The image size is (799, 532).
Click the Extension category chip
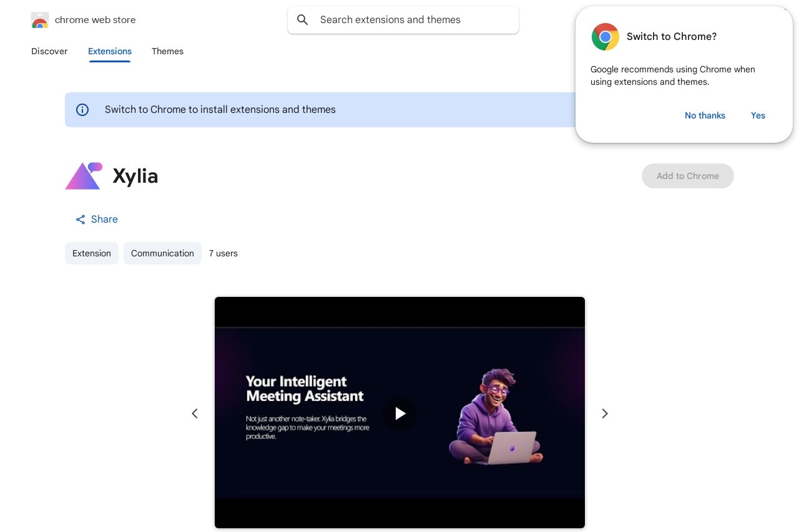pyautogui.click(x=92, y=253)
